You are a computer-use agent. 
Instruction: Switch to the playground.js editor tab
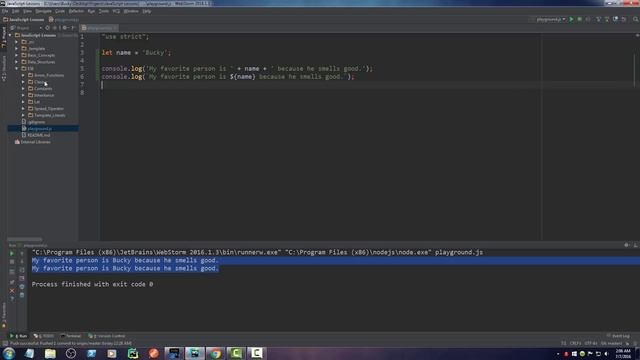pyautogui.click(x=99, y=28)
